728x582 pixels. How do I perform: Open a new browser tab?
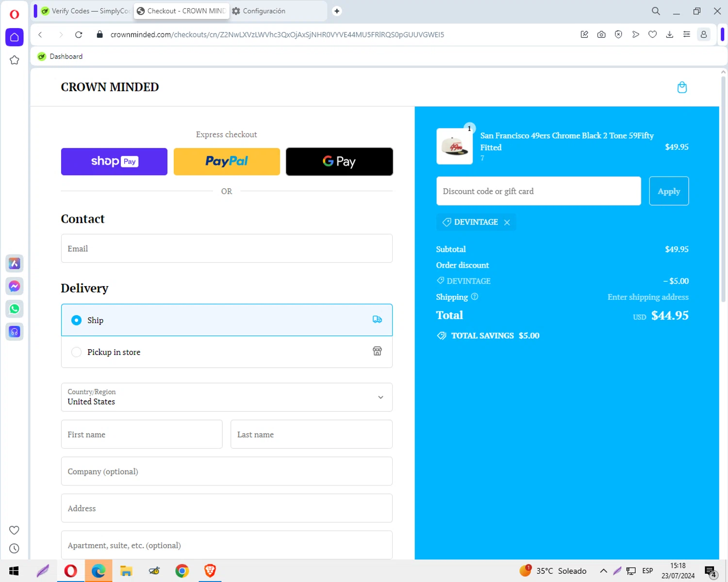pos(337,11)
